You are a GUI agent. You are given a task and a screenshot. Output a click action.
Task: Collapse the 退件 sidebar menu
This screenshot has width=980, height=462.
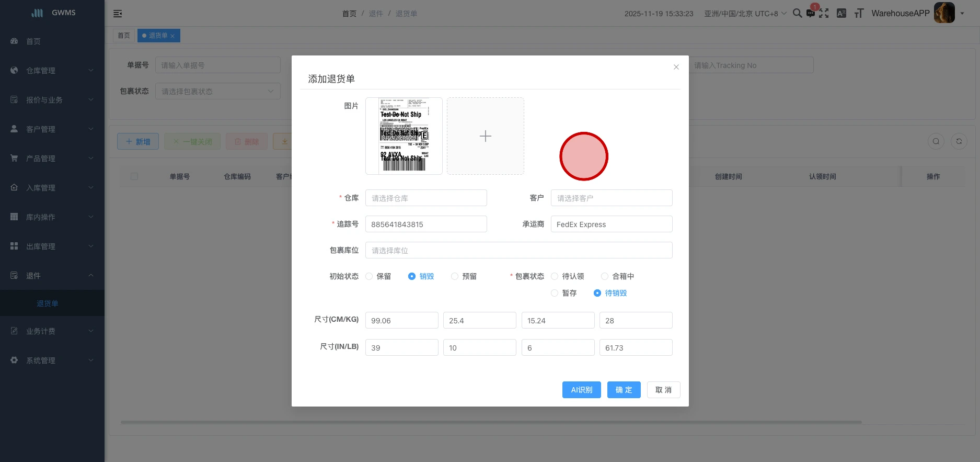[x=52, y=275]
